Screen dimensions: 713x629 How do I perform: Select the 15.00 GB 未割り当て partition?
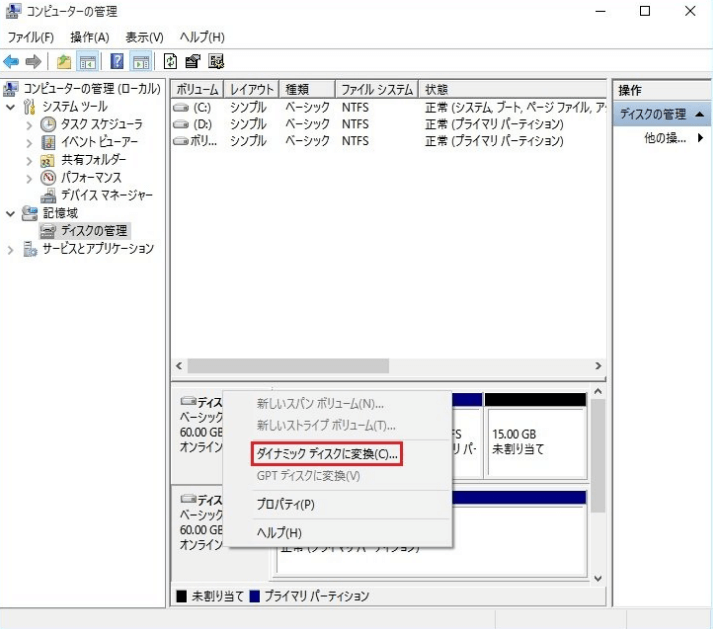click(536, 435)
